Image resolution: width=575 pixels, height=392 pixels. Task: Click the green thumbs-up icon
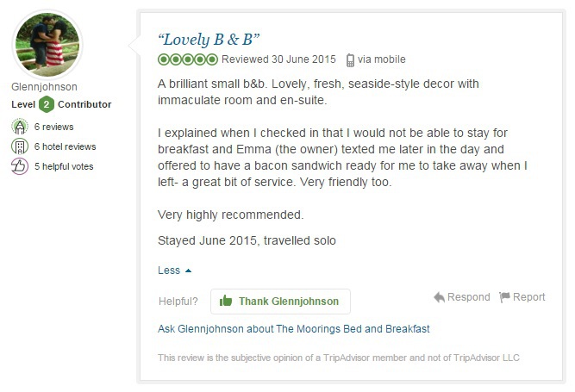[x=226, y=302]
